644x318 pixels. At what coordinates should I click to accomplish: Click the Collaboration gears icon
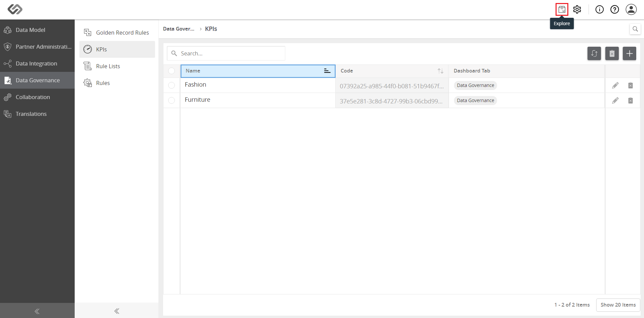click(x=8, y=97)
